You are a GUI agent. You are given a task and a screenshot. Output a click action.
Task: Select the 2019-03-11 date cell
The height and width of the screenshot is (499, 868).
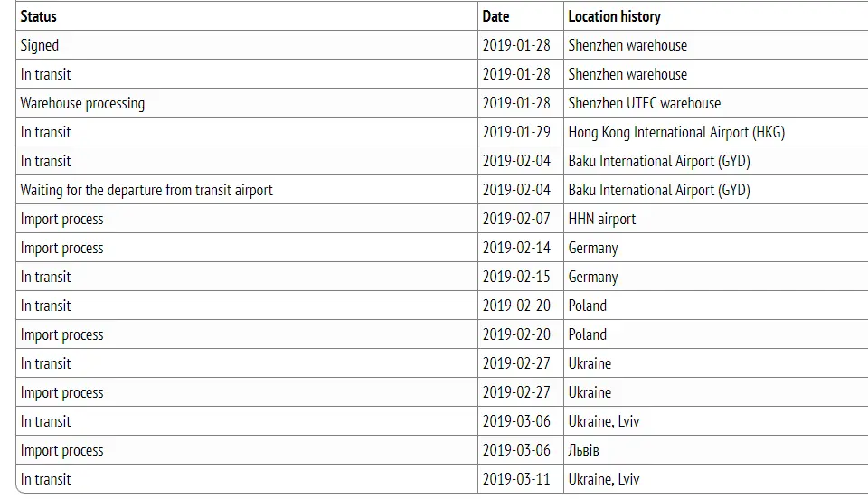coord(521,478)
